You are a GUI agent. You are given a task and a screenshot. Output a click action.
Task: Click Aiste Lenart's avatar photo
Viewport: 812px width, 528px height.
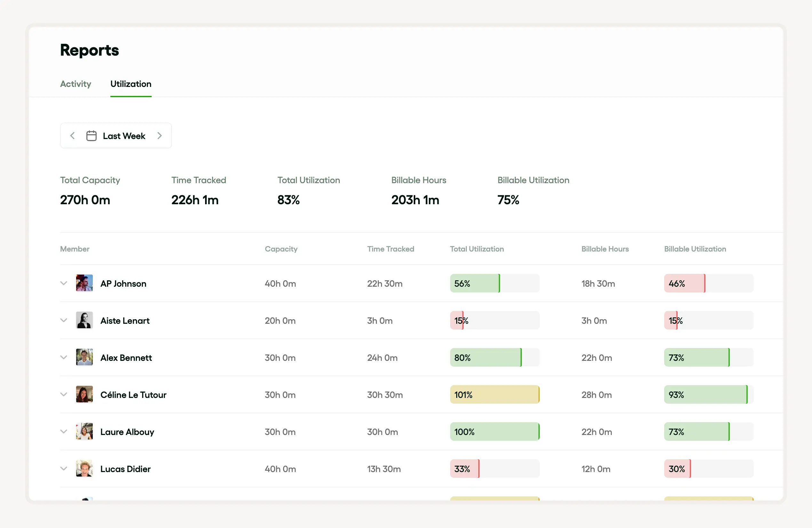(x=84, y=320)
